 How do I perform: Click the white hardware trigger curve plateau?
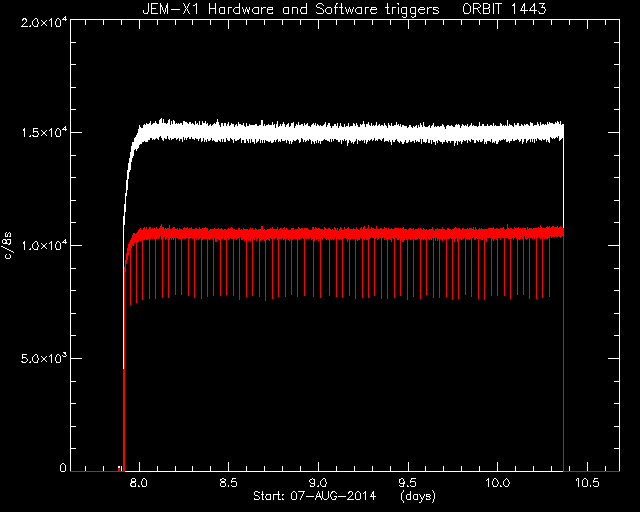pos(351,133)
